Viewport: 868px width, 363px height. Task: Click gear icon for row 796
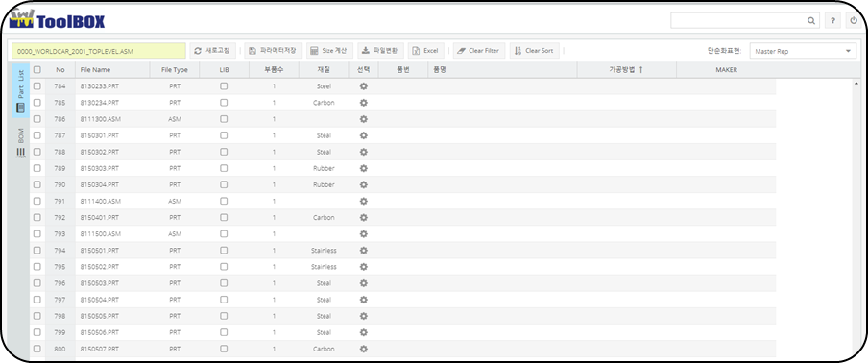[x=364, y=283]
